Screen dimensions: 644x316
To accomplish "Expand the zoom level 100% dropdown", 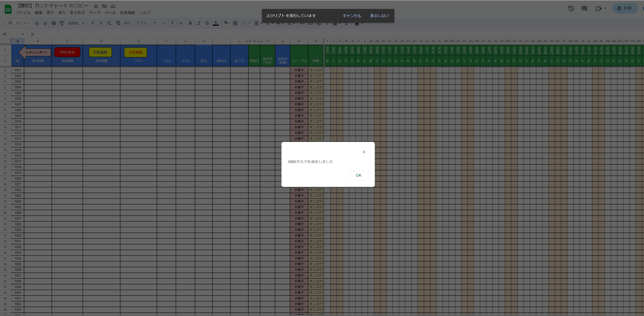I will [x=76, y=23].
